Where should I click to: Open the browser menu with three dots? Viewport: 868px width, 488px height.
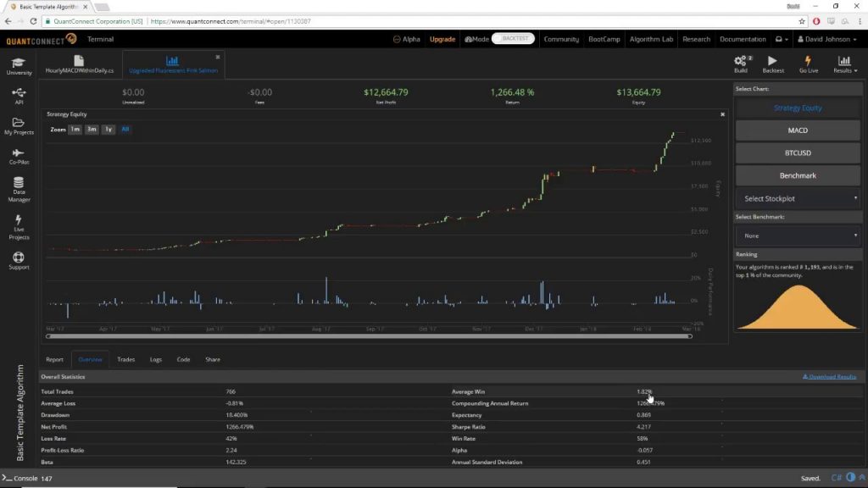coord(860,21)
